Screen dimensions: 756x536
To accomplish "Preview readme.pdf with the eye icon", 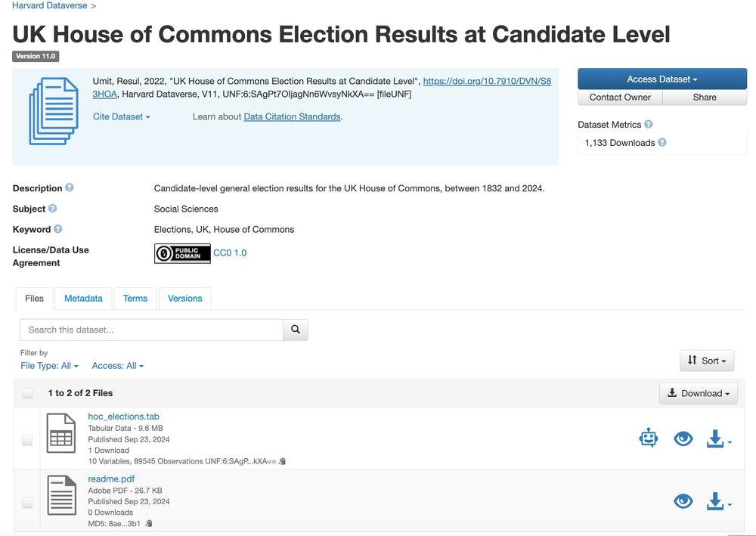I will click(x=683, y=501).
